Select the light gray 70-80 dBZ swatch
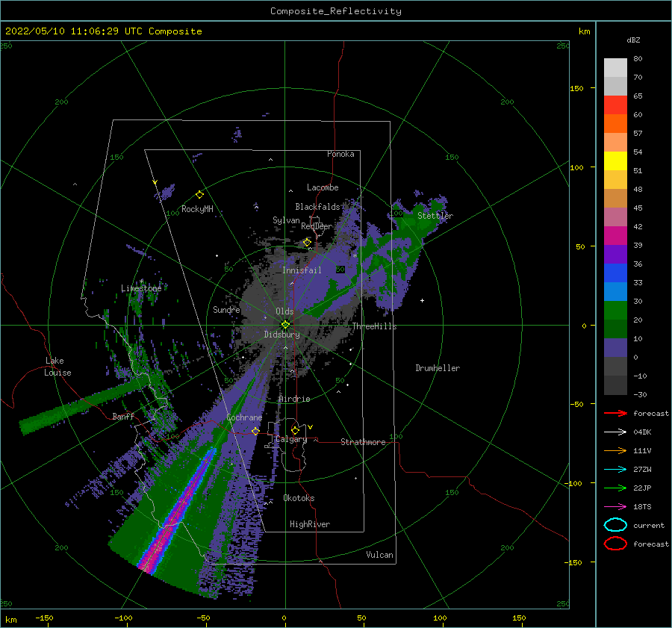Image resolution: width=672 pixels, height=628 pixels. tap(615, 68)
